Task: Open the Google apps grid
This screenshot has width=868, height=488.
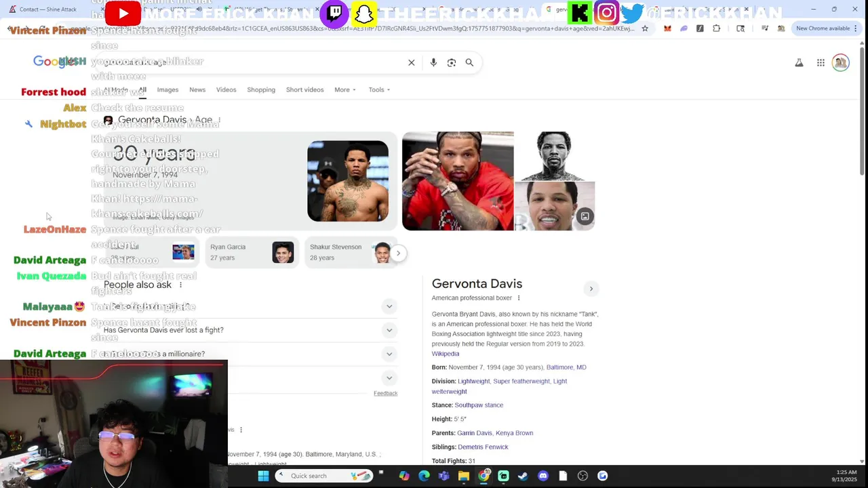Action: coord(821,62)
